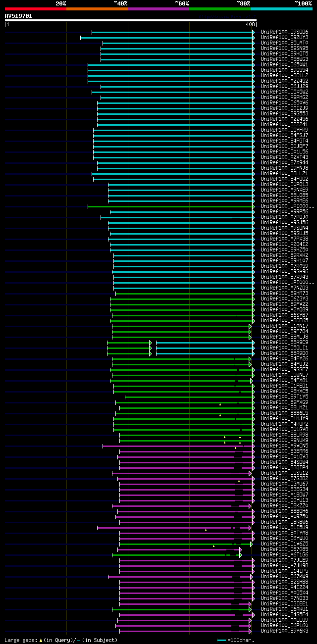Viewport: 317px width, 644px height.
Task: Open hit UniRef100_Q9SGD6
Action: (284, 32)
